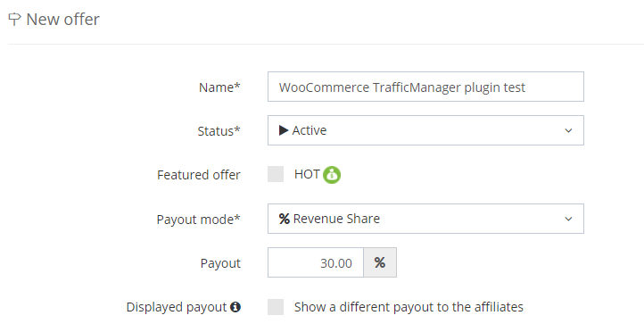
Task: Open the Status dropdown showing Active
Action: point(425,130)
